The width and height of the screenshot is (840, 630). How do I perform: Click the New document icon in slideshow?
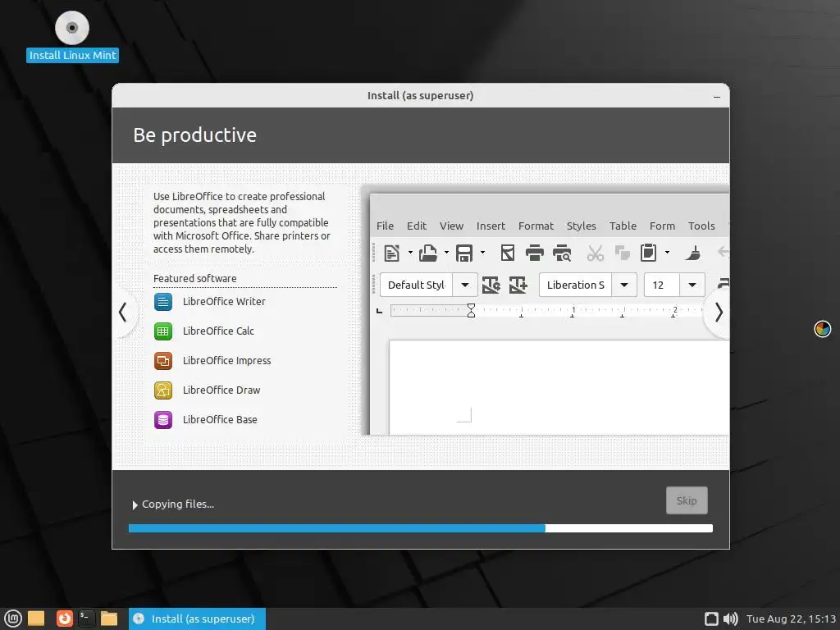[391, 253]
